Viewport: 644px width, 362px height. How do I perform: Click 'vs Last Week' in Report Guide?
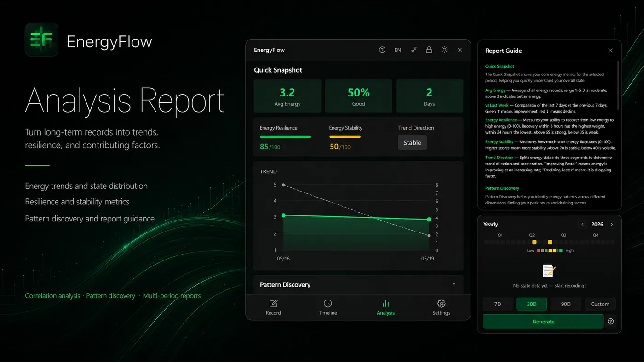pos(497,105)
